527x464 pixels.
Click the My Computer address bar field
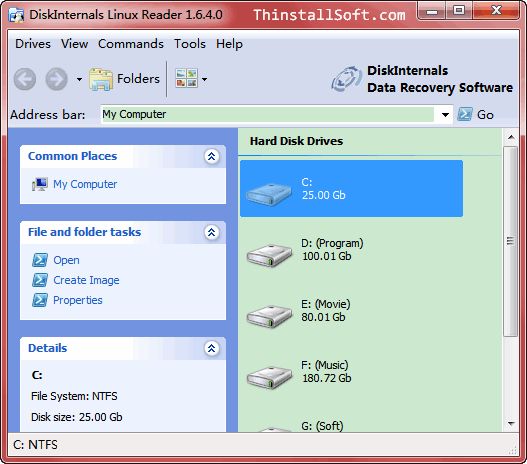pyautogui.click(x=268, y=114)
